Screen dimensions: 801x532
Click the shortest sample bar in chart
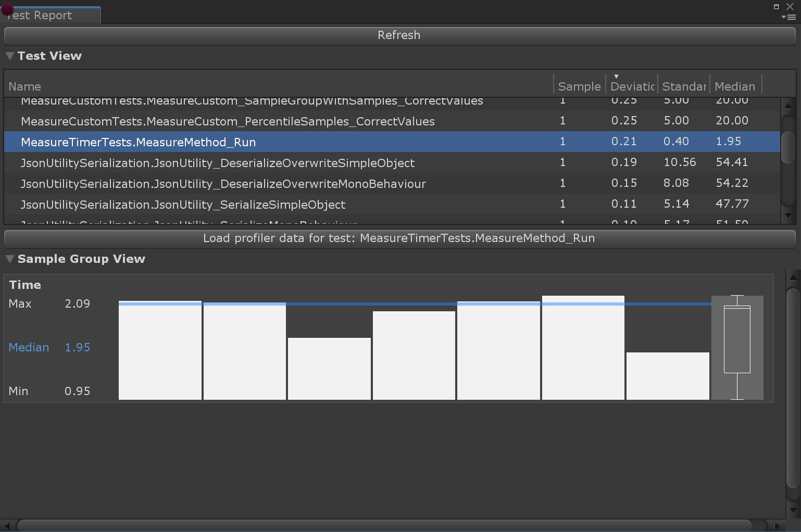click(668, 376)
